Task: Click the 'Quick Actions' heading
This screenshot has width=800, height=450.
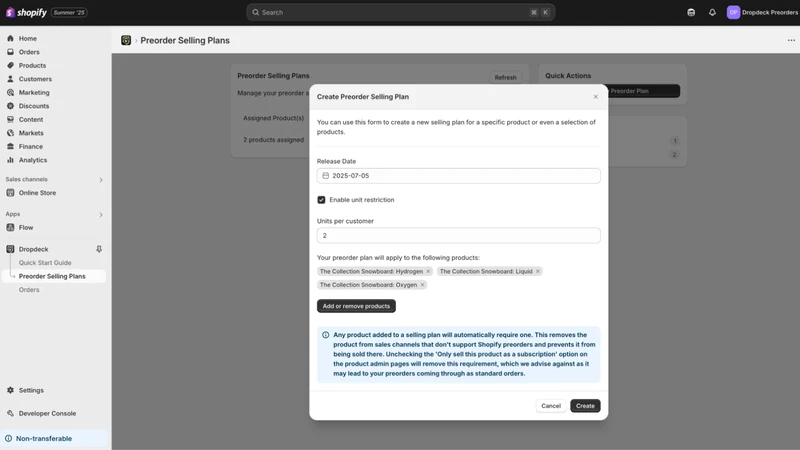Action: point(568,76)
